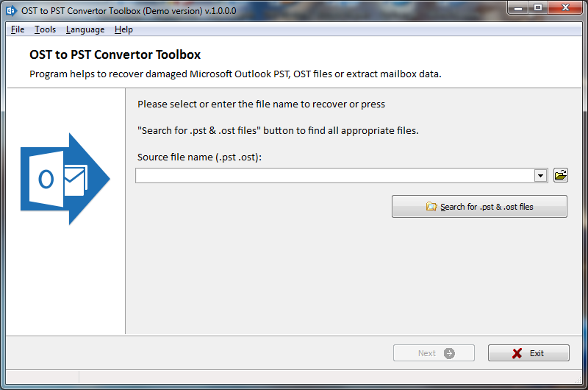Open the Language menu
The width and height of the screenshot is (588, 390).
85,29
